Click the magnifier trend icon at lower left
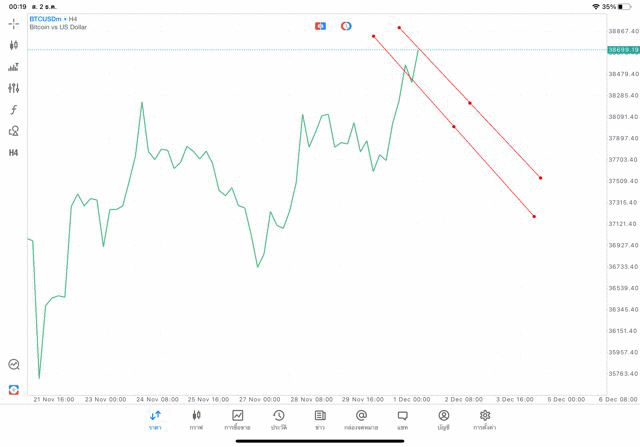 click(x=14, y=365)
